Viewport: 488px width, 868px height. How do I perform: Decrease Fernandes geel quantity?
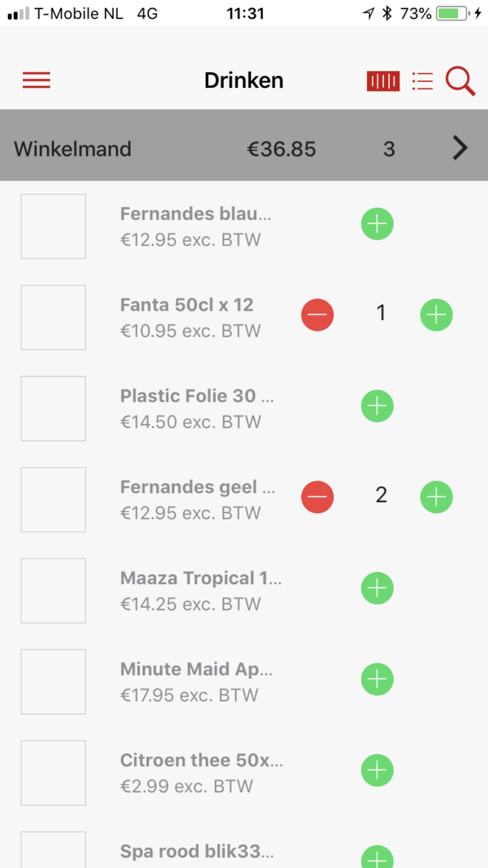coord(317,497)
